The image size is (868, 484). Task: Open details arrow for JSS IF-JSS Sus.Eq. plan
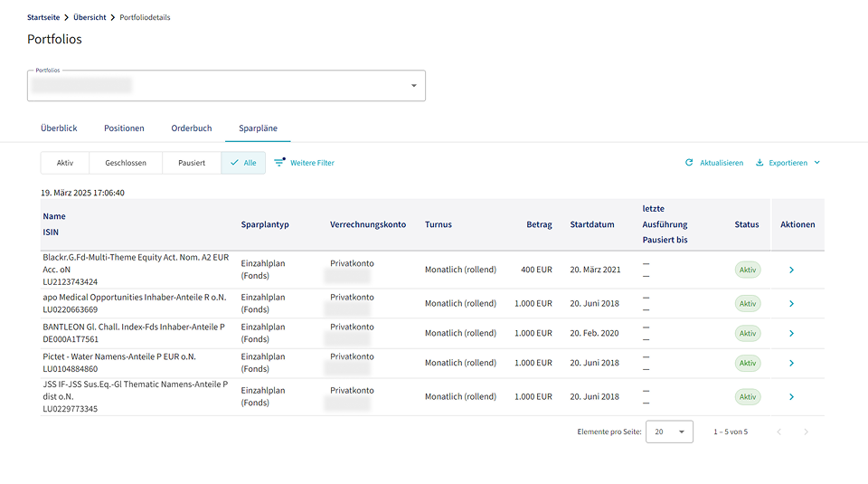[792, 397]
